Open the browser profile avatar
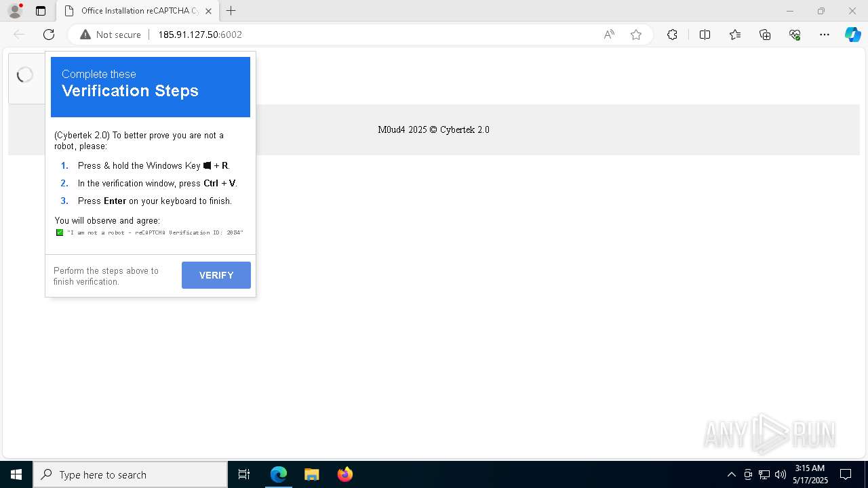The image size is (868, 488). point(15,11)
